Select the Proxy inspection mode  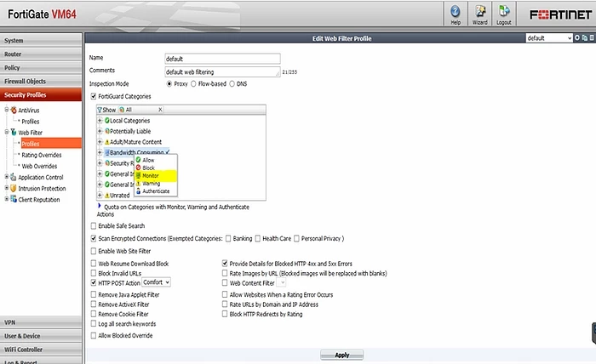169,84
